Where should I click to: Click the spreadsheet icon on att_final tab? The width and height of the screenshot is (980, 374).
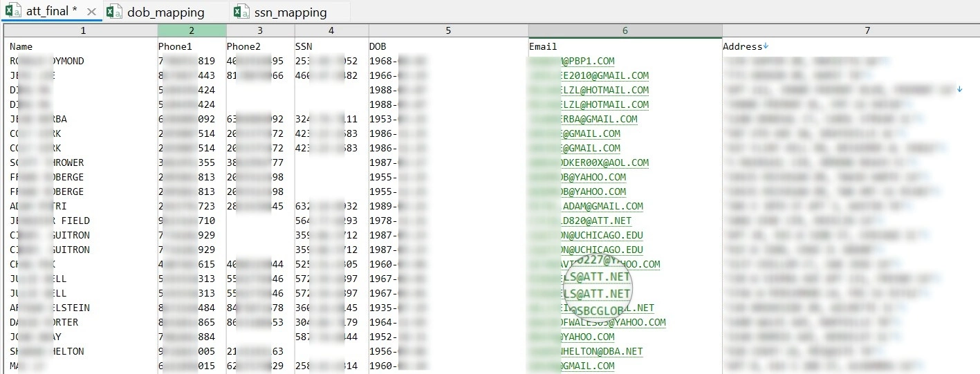pos(14,12)
